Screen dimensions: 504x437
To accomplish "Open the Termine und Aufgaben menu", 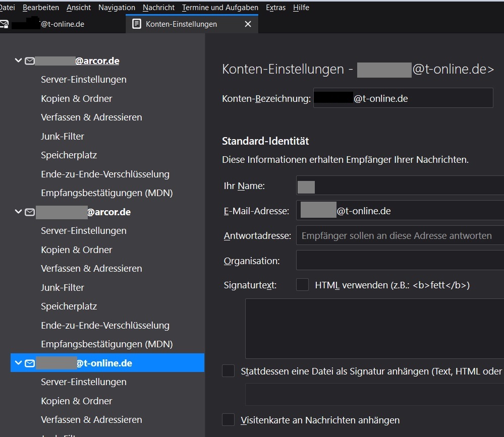I will [x=220, y=8].
